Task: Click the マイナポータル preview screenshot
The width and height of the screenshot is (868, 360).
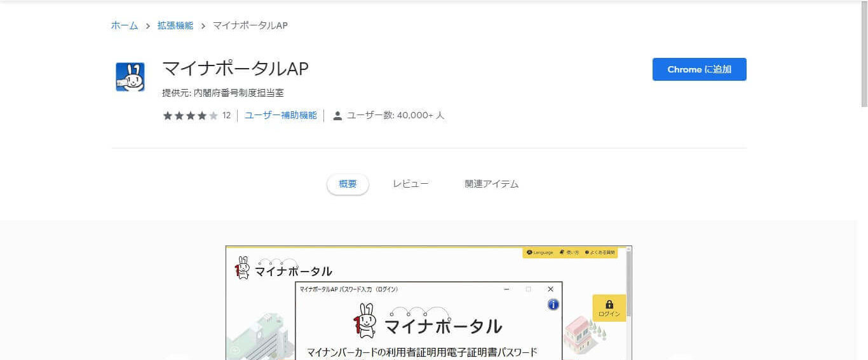Action: (429, 303)
